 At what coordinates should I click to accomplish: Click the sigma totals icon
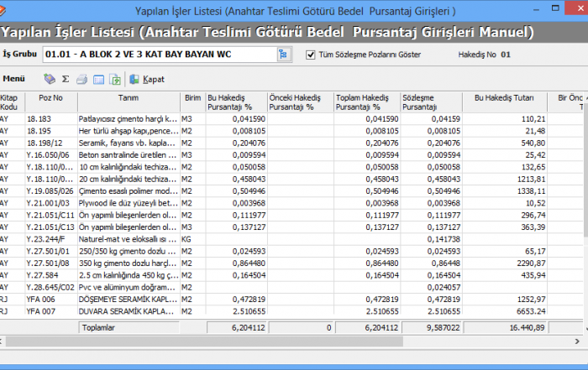(x=66, y=80)
